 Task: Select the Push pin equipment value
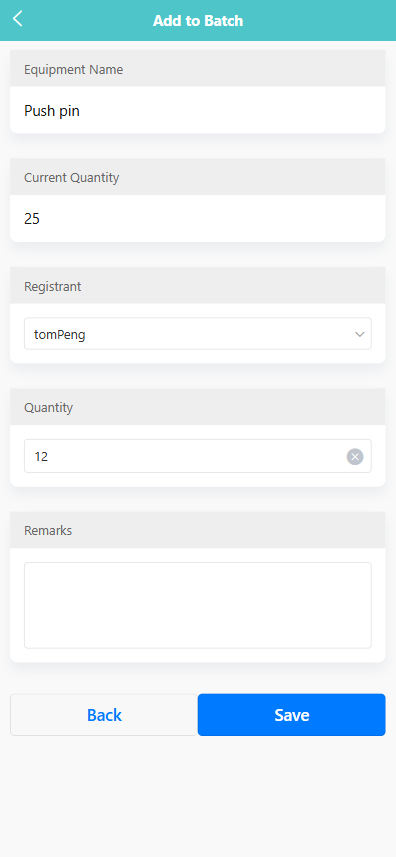tap(52, 111)
